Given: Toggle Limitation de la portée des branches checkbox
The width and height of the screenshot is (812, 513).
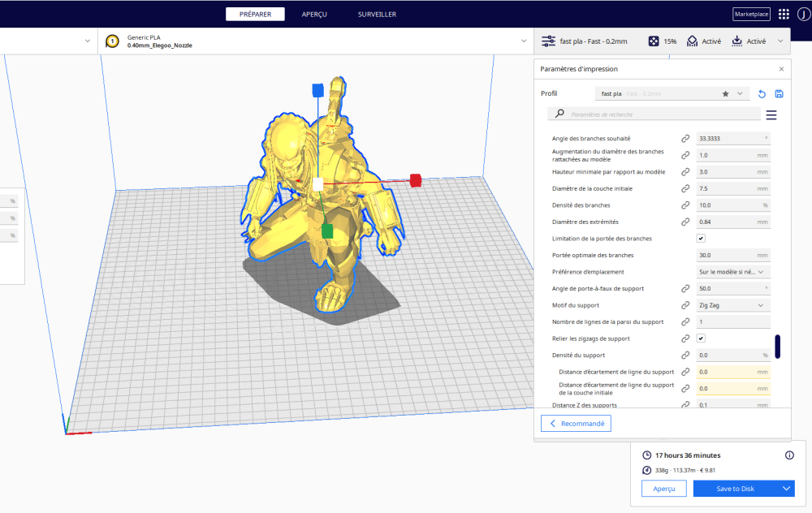Looking at the screenshot, I should pos(701,238).
